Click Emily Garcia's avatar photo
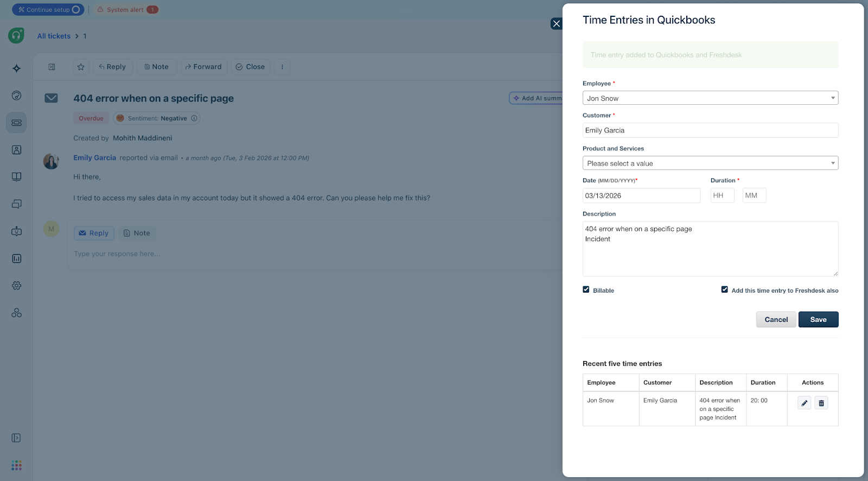 click(x=52, y=161)
